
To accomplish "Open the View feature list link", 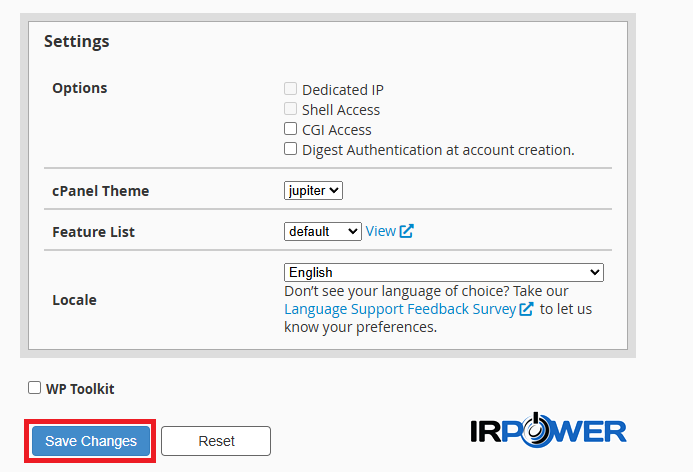I will point(380,231).
